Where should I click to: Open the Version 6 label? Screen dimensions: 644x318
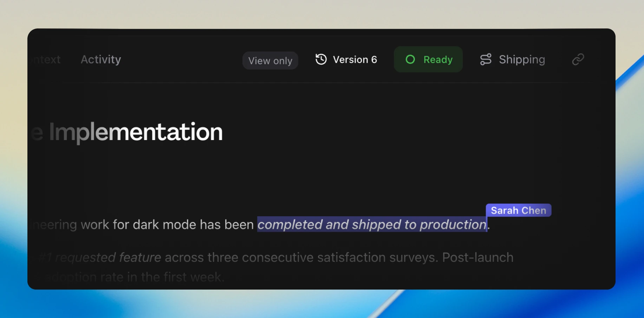tap(355, 60)
